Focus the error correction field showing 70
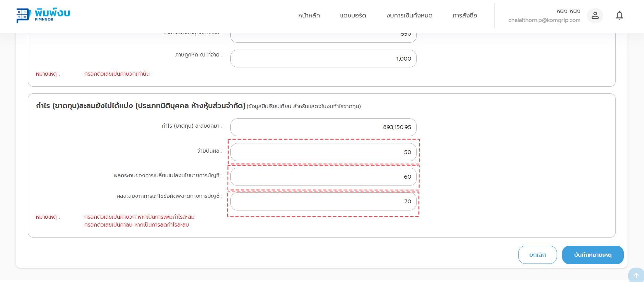Screen dimensions: 644x282 pyautogui.click(x=323, y=201)
